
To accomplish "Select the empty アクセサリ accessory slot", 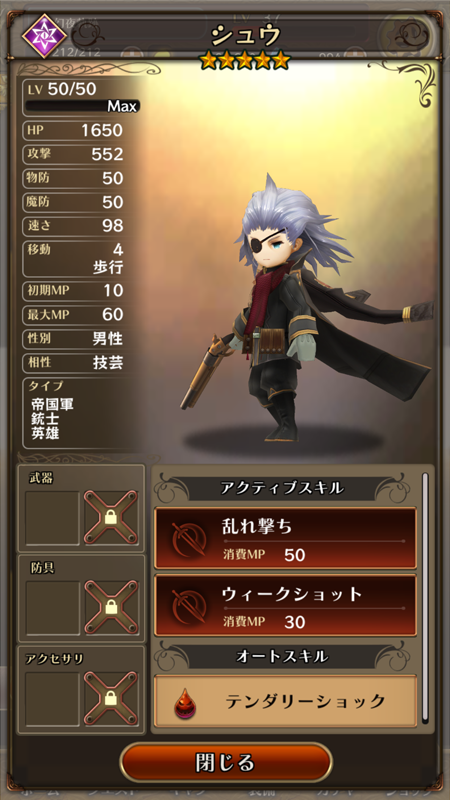I will coord(53,699).
